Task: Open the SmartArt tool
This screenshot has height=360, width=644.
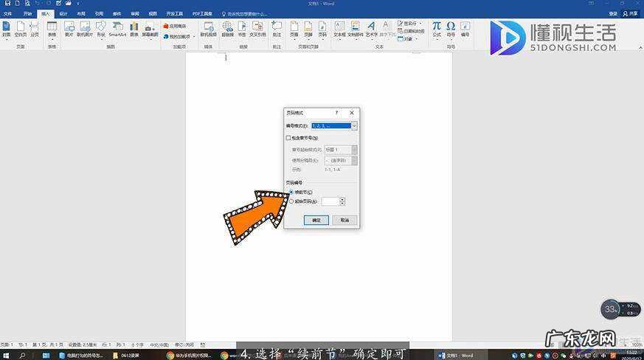Action: click(x=117, y=29)
